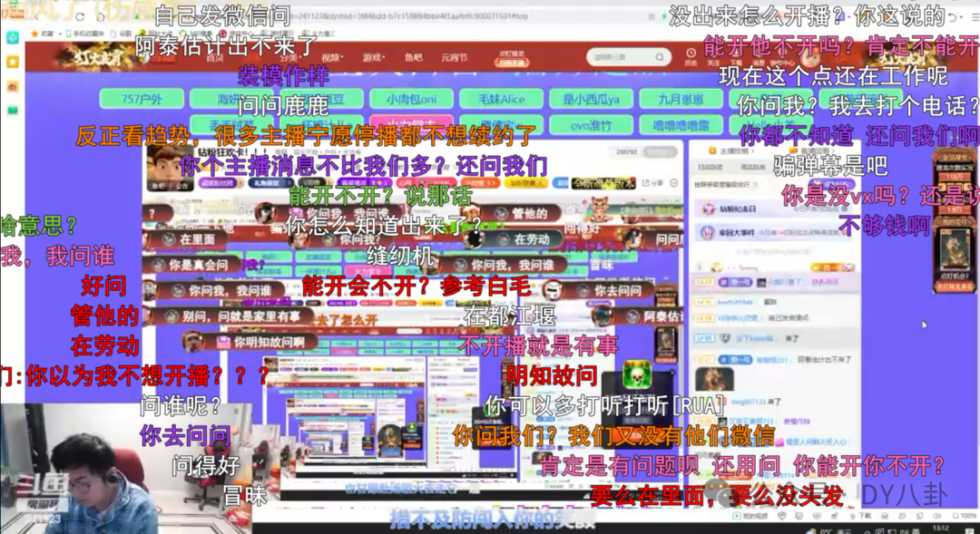Click the shield icon in browser status bar
Image resolution: width=980 pixels, height=534 pixels.
pyautogui.click(x=782, y=517)
